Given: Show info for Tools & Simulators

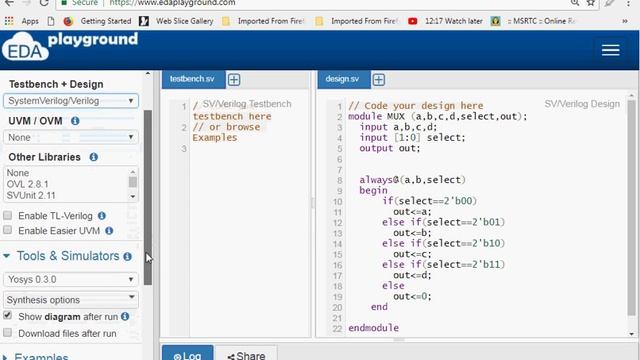Looking at the screenshot, I should click(128, 256).
